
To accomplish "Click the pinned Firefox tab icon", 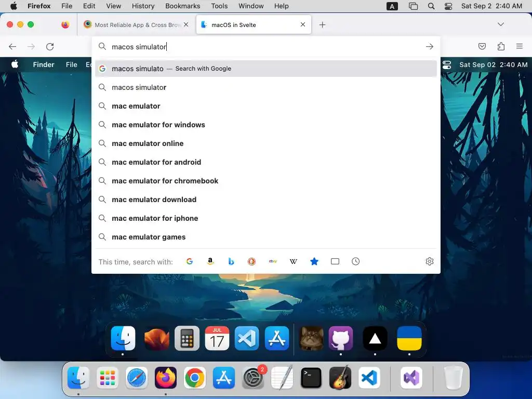I will (x=65, y=24).
